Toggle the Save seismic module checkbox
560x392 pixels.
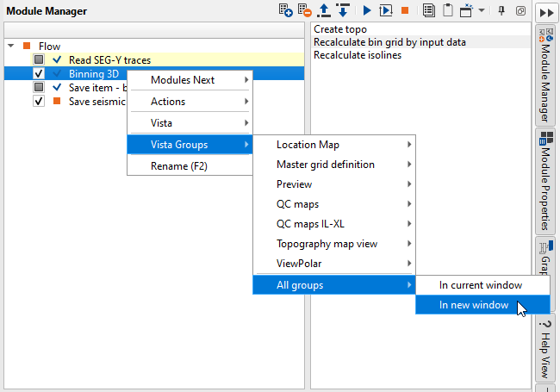pyautogui.click(x=39, y=101)
